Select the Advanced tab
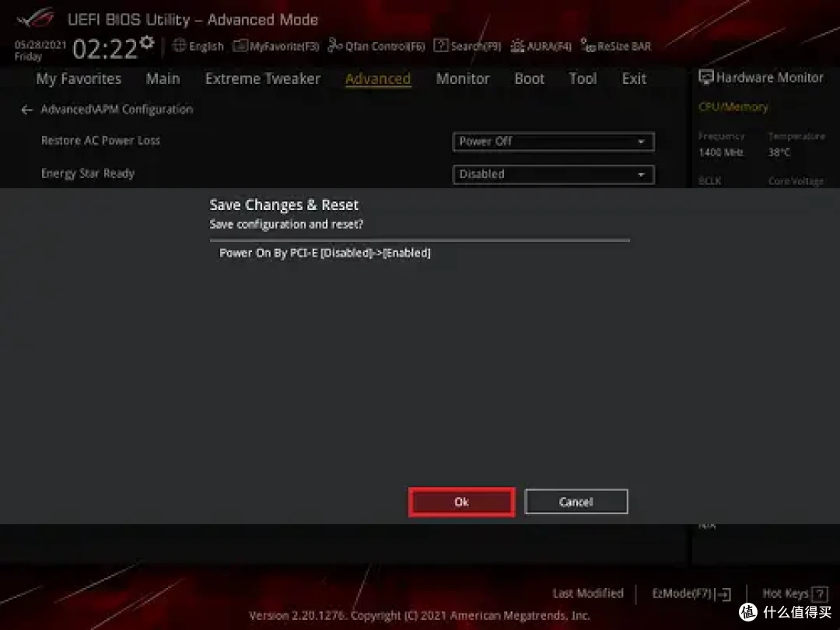 (378, 79)
